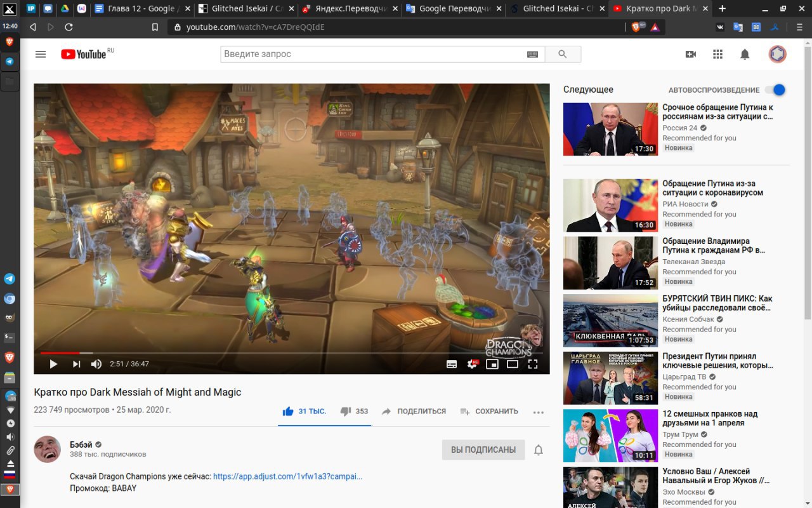Open a new browser tab

722,9
